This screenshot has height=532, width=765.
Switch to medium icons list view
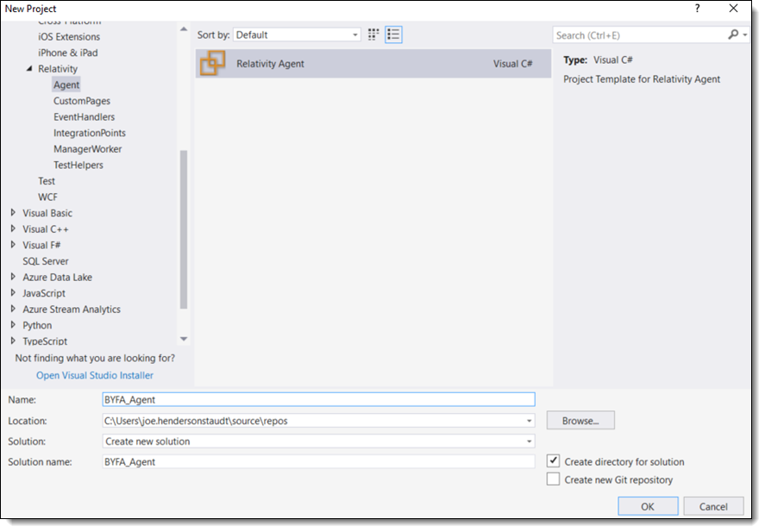pyautogui.click(x=393, y=34)
